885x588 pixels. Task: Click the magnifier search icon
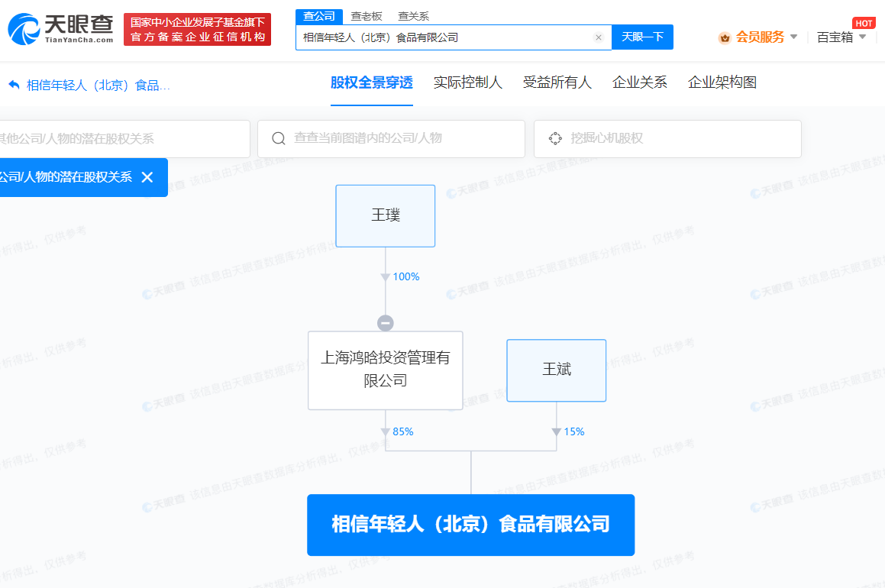[279, 138]
